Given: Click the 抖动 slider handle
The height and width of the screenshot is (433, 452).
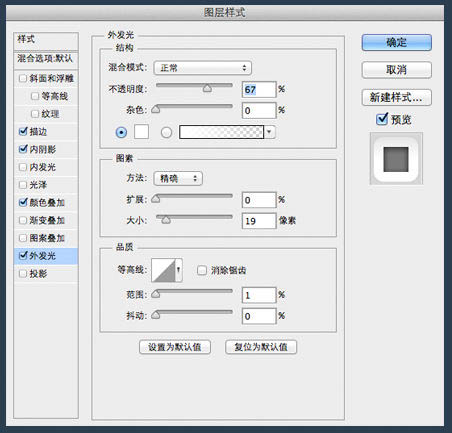Looking at the screenshot, I should pos(156,315).
